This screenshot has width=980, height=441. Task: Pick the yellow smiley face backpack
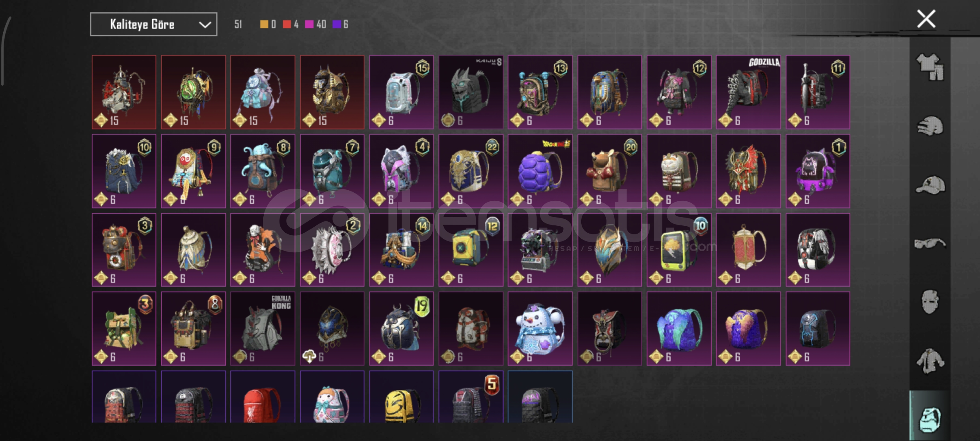[401, 396]
